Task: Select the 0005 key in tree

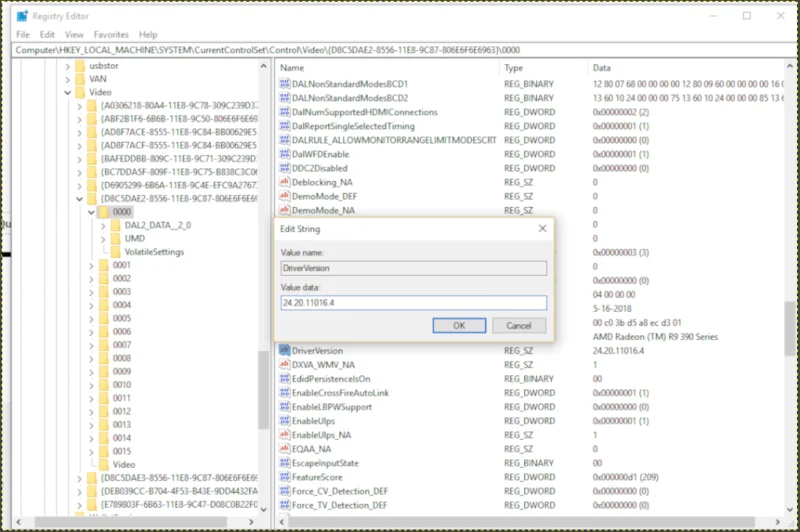Action: click(x=122, y=318)
